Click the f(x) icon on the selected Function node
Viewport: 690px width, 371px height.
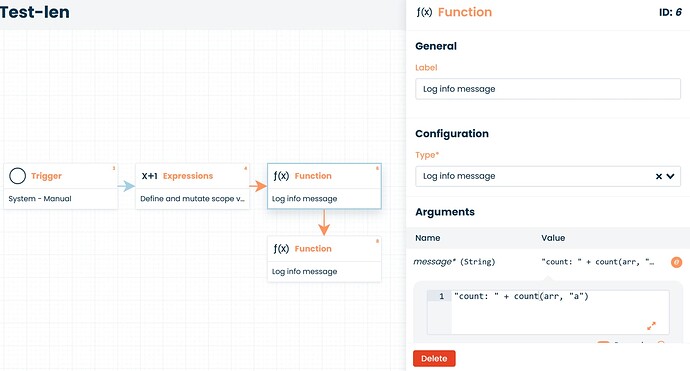click(x=281, y=176)
